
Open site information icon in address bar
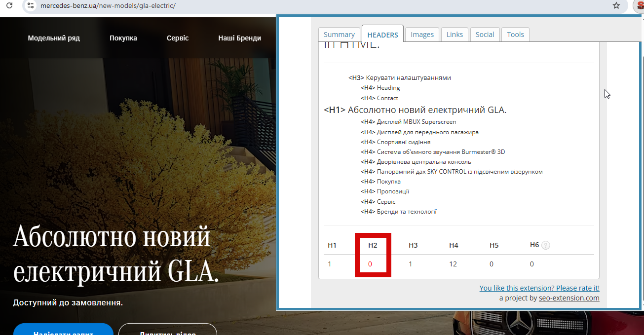click(30, 5)
